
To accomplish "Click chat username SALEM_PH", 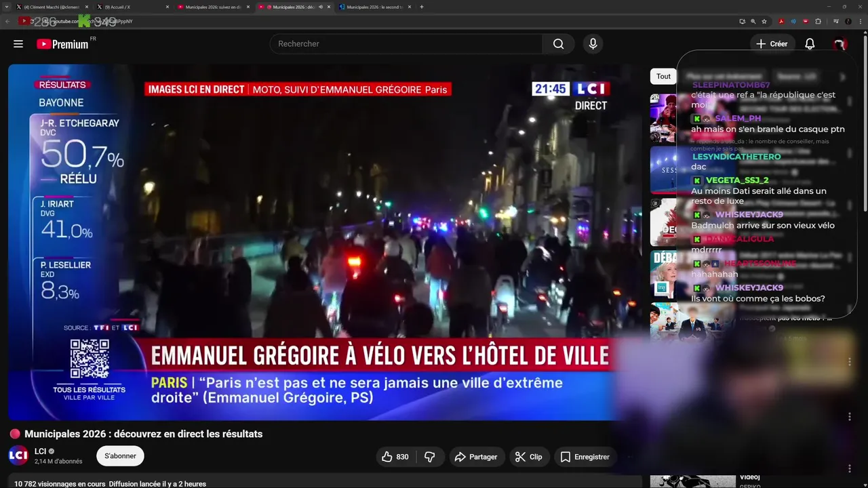I will [x=738, y=119].
